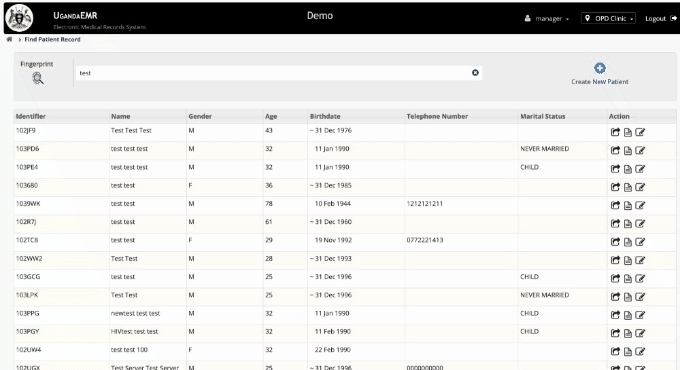Click edit pencil icon for patient 103680

[640, 187]
